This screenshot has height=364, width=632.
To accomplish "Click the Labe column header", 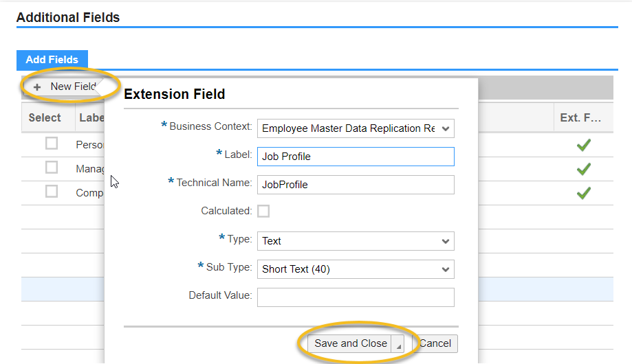I will pos(91,117).
